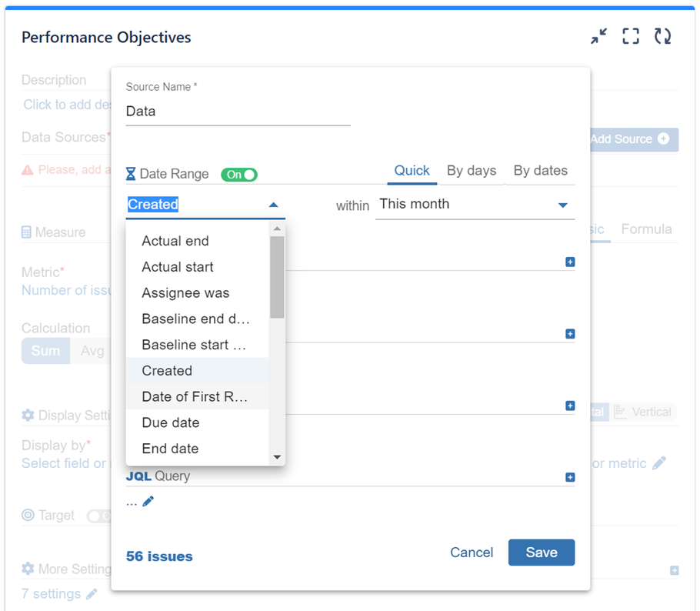Switch to the By dates tab
The width and height of the screenshot is (700, 611).
(540, 171)
